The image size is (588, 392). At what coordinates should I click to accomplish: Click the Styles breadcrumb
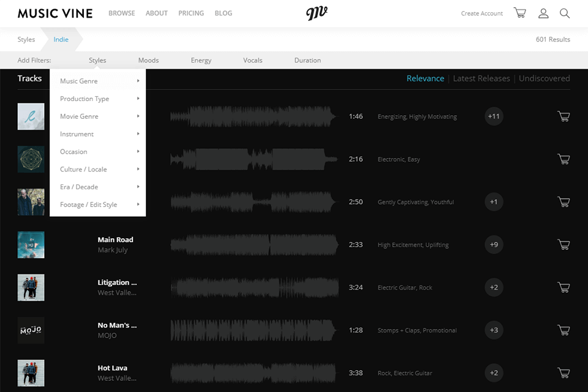26,39
